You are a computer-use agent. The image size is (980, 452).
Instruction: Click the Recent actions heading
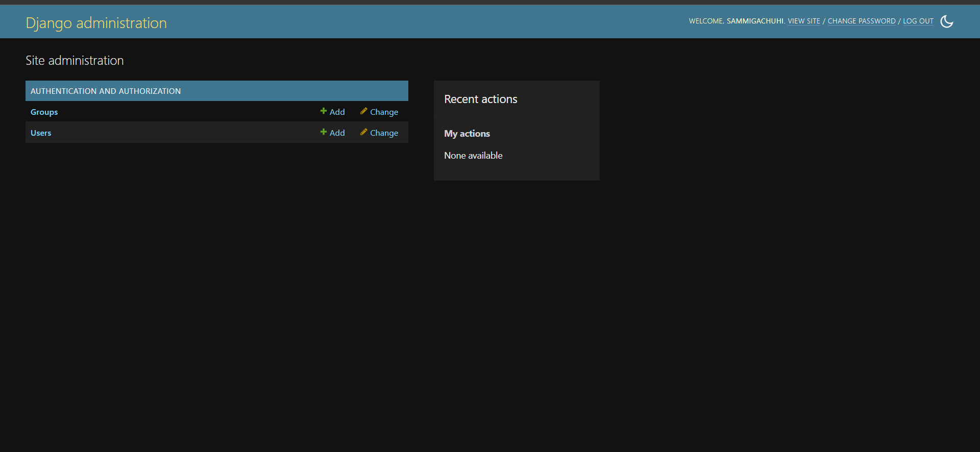(480, 99)
